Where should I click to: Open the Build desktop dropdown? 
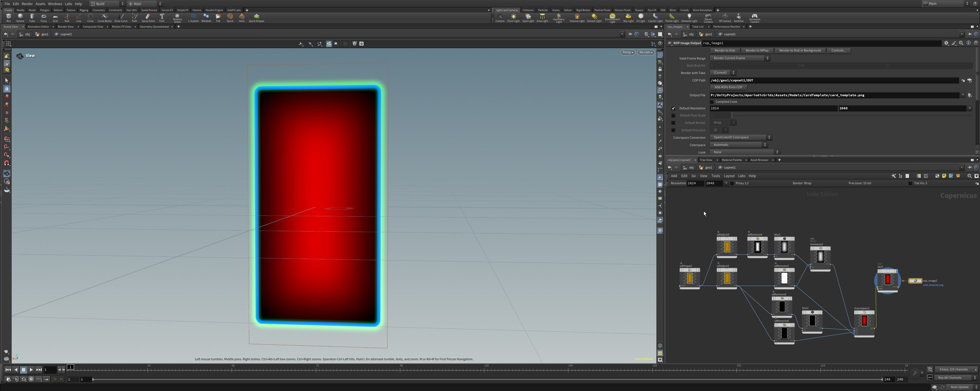pyautogui.click(x=107, y=4)
